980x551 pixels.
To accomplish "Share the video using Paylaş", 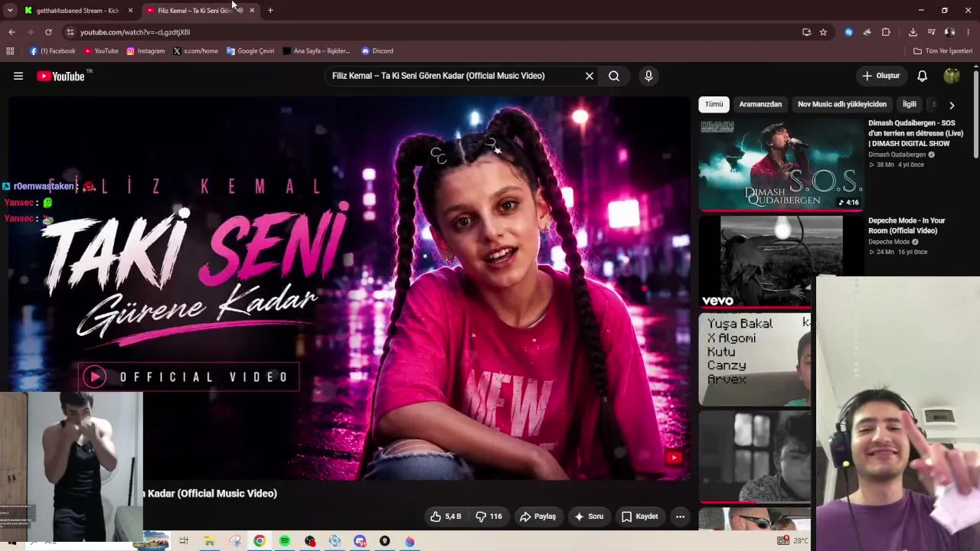I will click(x=537, y=517).
